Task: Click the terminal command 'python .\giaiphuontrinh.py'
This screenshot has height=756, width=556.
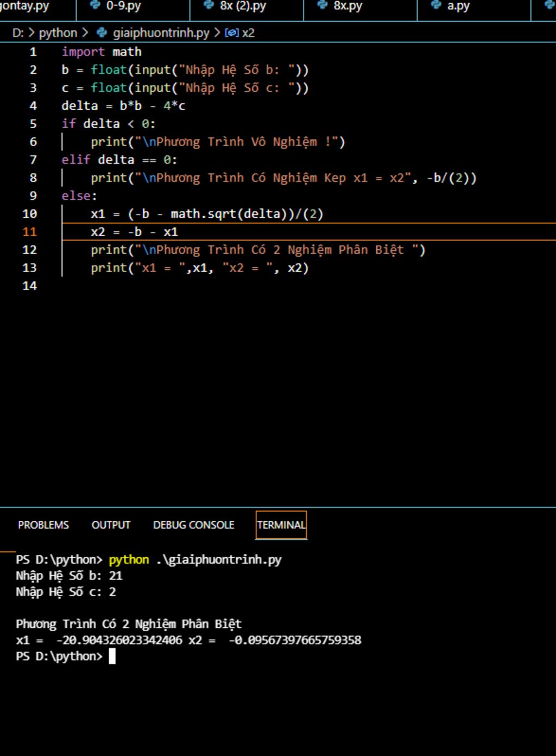Action: coord(195,559)
